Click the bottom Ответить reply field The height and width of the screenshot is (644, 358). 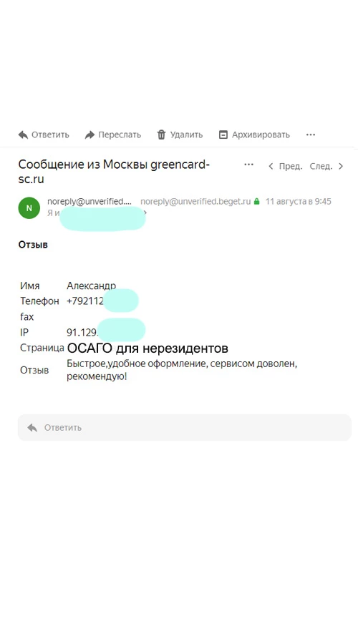click(x=185, y=428)
